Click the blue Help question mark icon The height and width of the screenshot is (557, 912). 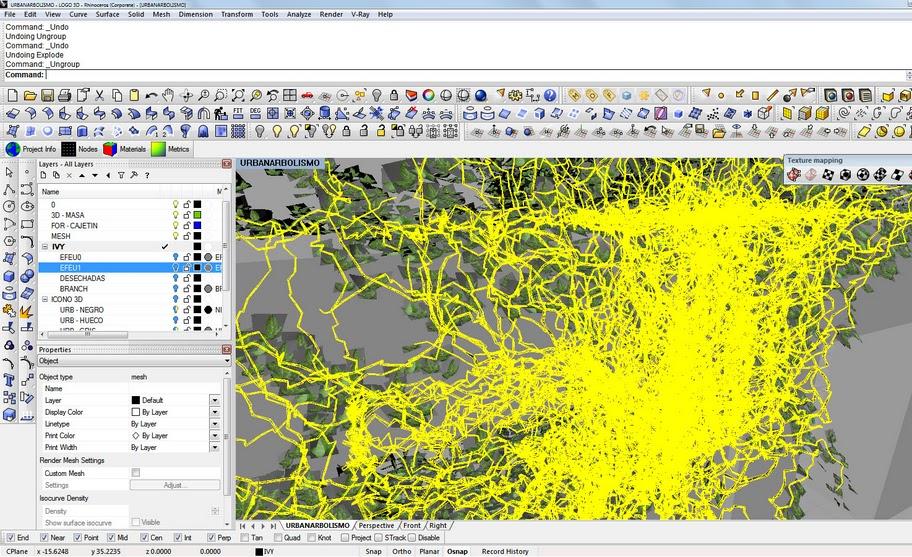[550, 95]
